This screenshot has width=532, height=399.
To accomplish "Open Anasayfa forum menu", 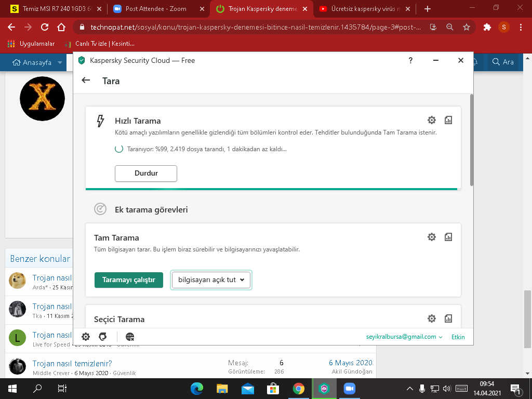I will tap(32, 62).
